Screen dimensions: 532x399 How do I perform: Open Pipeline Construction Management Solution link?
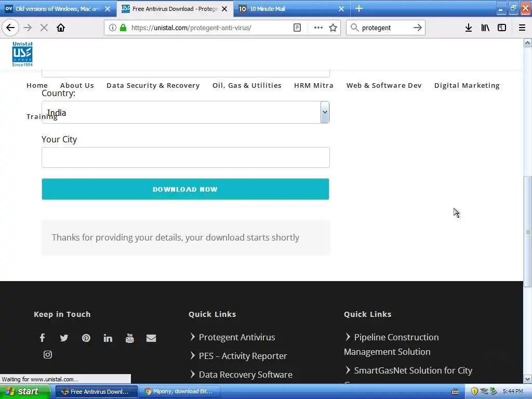pyautogui.click(x=392, y=344)
